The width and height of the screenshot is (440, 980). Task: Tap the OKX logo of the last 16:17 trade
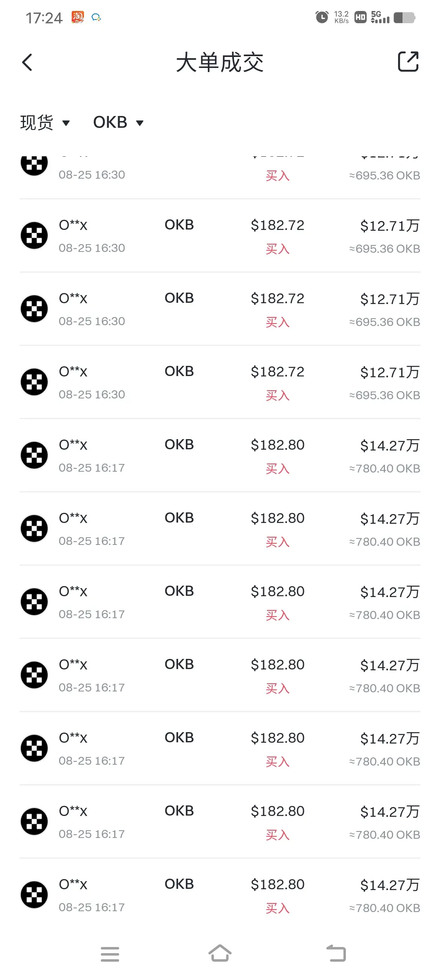point(34,895)
